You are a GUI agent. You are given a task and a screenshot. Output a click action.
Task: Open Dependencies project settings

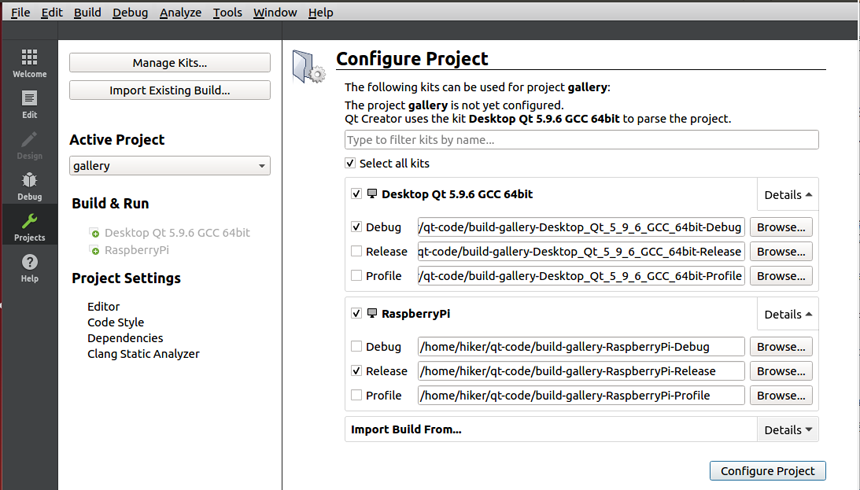point(125,338)
